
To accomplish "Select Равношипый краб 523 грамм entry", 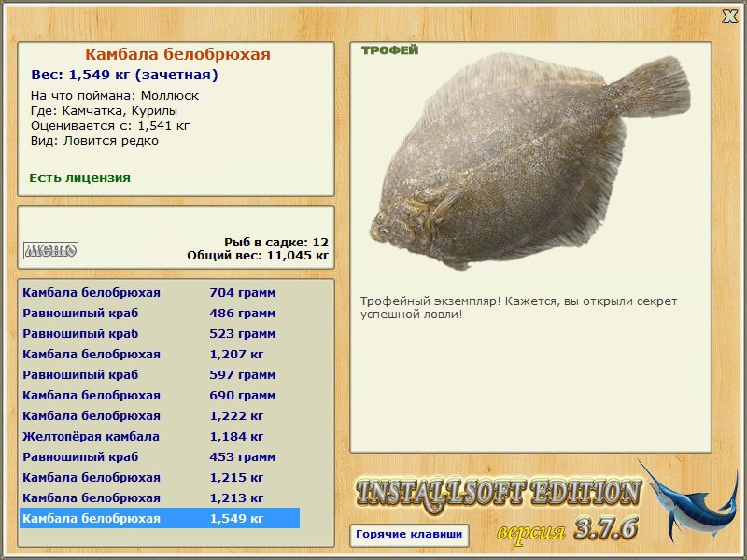I will tap(160, 333).
